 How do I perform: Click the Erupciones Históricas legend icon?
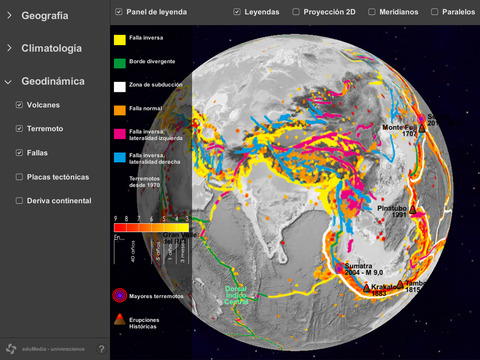[120, 319]
